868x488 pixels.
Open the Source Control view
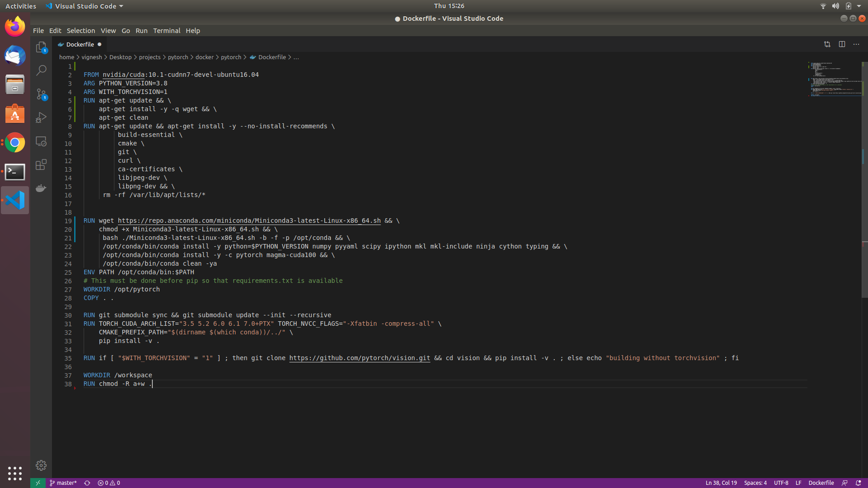(41, 94)
